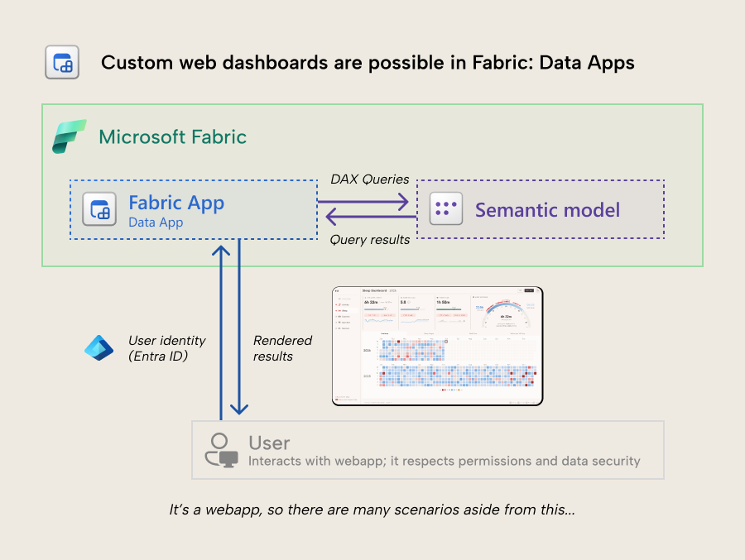Click the Microsoft Fabric logo
Viewport: 745px width, 560px height.
(x=70, y=136)
